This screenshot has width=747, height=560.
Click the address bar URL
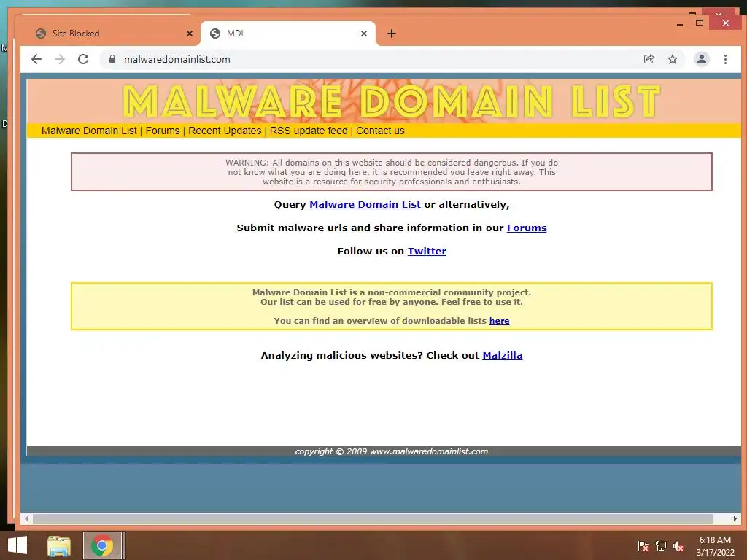point(177,60)
